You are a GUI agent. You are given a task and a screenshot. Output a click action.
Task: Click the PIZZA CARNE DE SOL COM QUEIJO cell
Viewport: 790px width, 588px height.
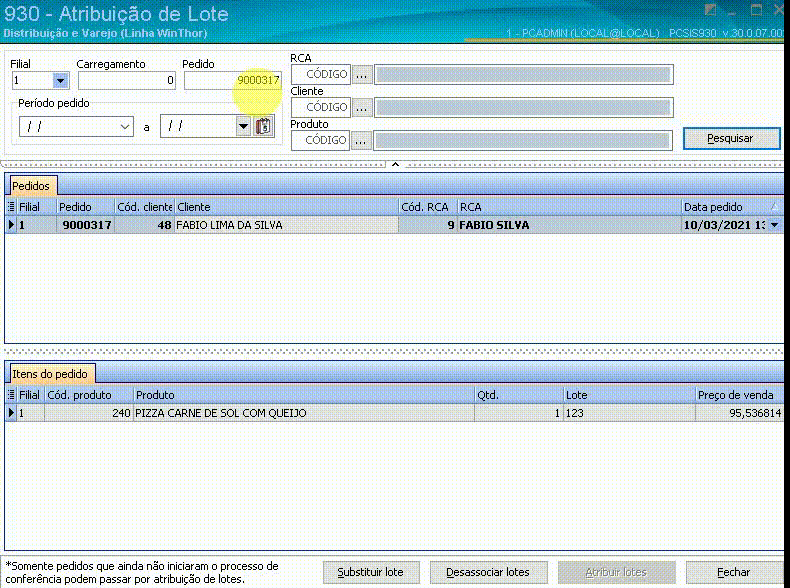pyautogui.click(x=304, y=413)
